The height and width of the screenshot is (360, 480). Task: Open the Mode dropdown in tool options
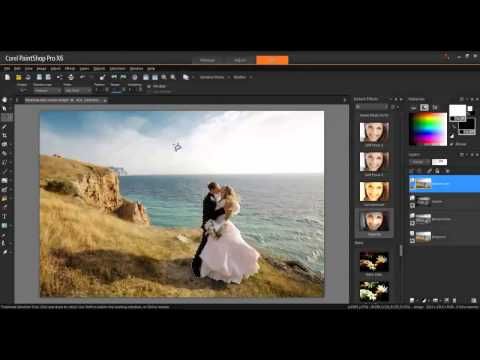(77, 90)
